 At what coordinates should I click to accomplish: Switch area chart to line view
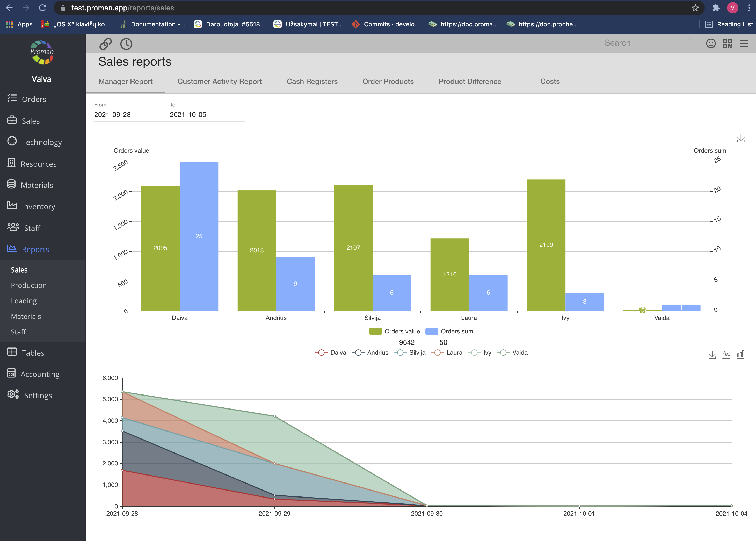pyautogui.click(x=726, y=354)
